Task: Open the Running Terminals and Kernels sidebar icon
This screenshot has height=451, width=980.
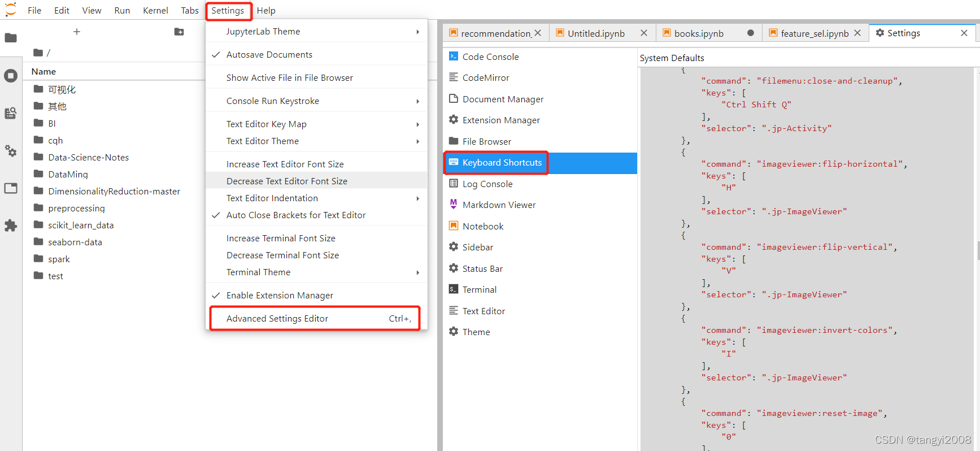Action: (x=11, y=76)
